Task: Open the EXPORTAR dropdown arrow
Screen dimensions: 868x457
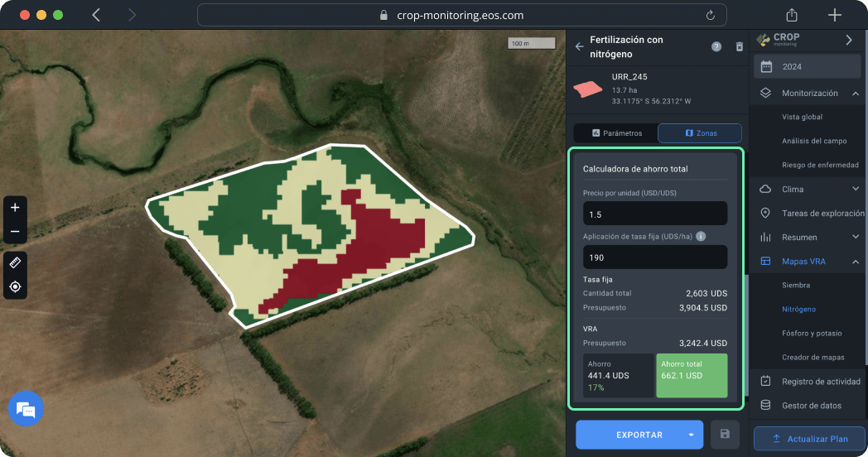Action: click(691, 435)
